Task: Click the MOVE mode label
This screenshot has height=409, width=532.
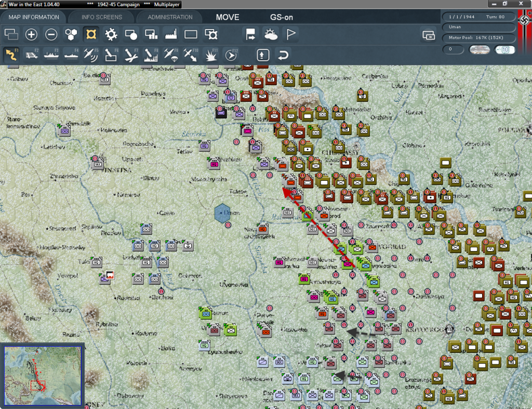Action: (228, 17)
